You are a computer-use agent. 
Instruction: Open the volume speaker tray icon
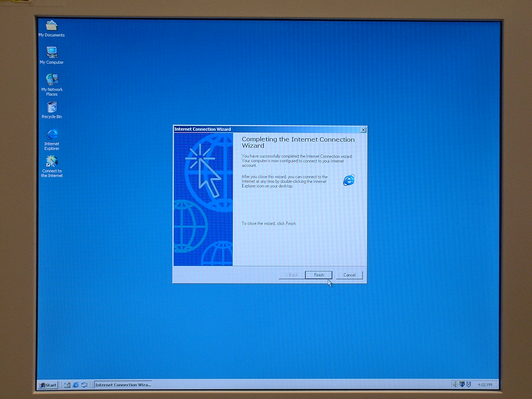click(455, 384)
